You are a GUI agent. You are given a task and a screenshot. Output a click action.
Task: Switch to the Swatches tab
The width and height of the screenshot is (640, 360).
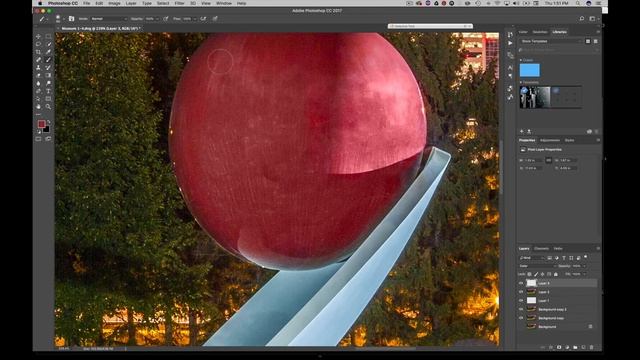540,32
